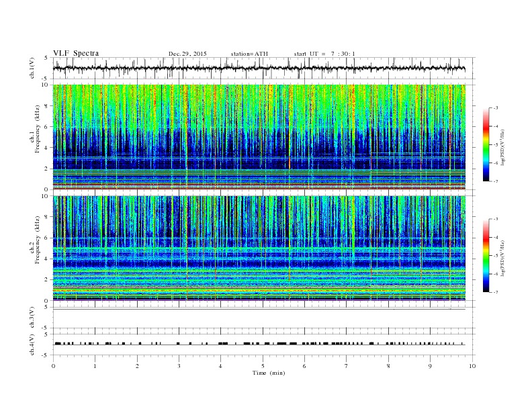Click the time axis tick label "3"
This screenshot has width=532, height=411.
tap(179, 366)
